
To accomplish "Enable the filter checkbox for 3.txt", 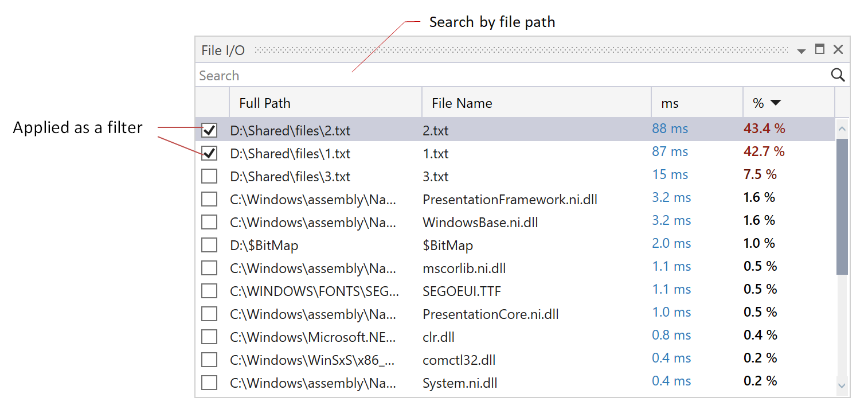I will tap(209, 176).
